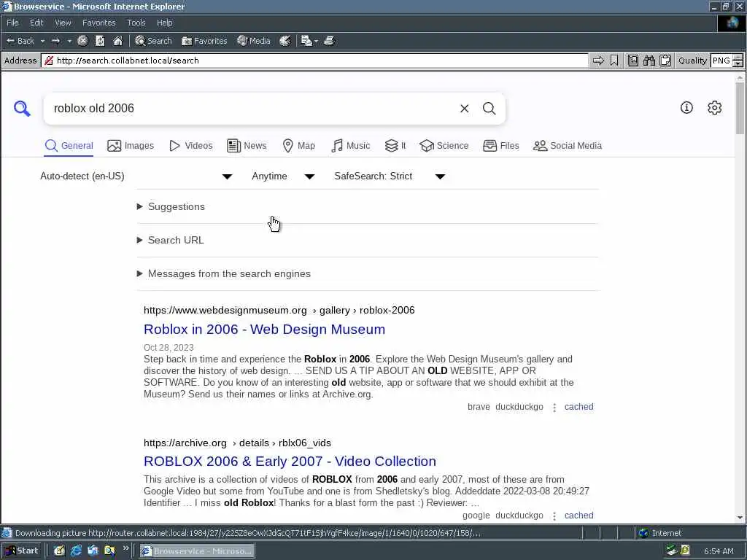Open the Favorites toolbar button
The height and width of the screenshot is (560, 747).
coord(204,41)
